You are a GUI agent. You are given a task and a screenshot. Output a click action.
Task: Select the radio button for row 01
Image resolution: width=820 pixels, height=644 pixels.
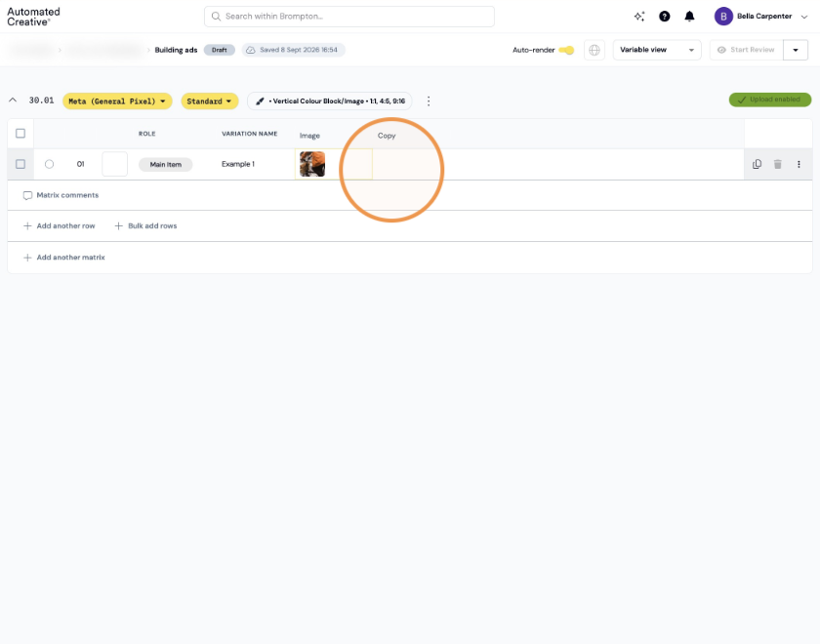49,164
